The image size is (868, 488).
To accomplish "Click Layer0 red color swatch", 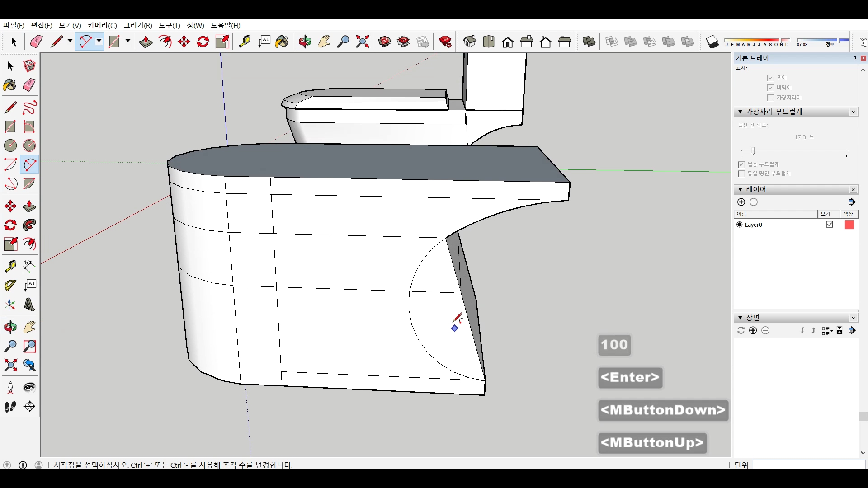I will coord(849,225).
